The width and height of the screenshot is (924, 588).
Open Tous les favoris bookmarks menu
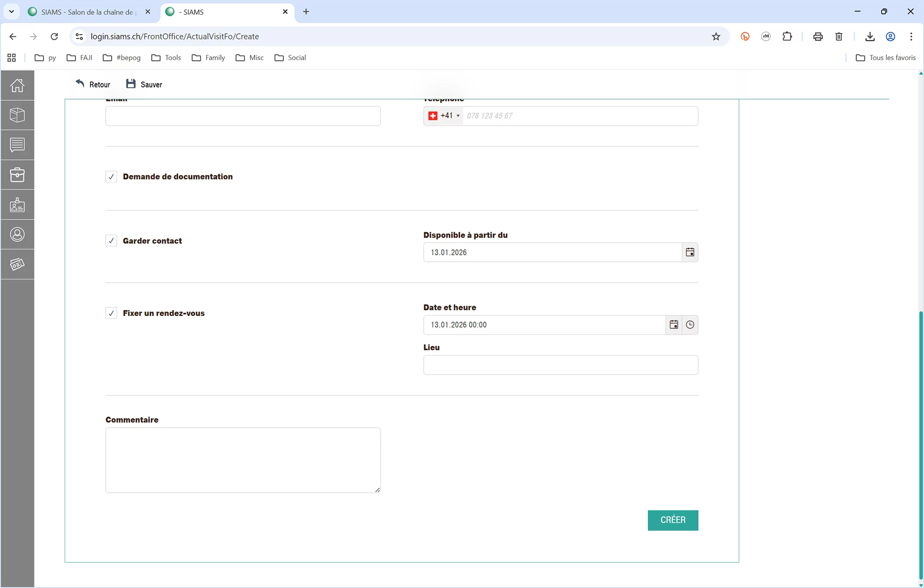coord(886,58)
